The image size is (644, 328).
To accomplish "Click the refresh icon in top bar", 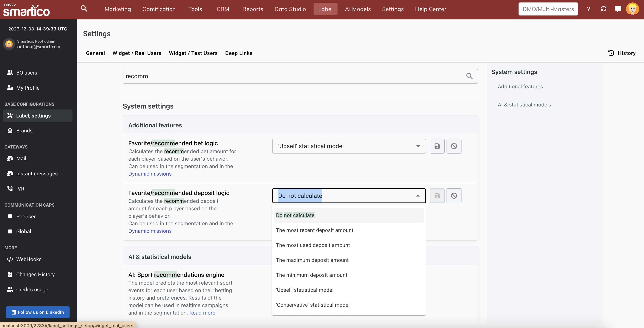I will (603, 9).
